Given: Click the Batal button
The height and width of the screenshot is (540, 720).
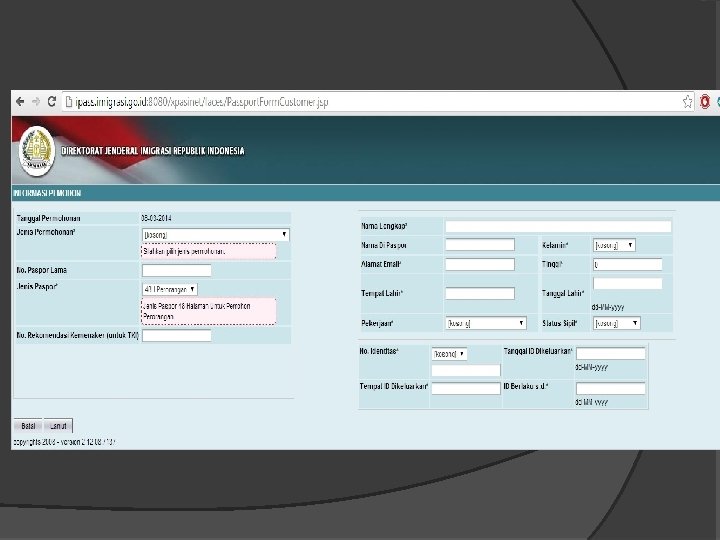Looking at the screenshot, I should click(28, 426).
